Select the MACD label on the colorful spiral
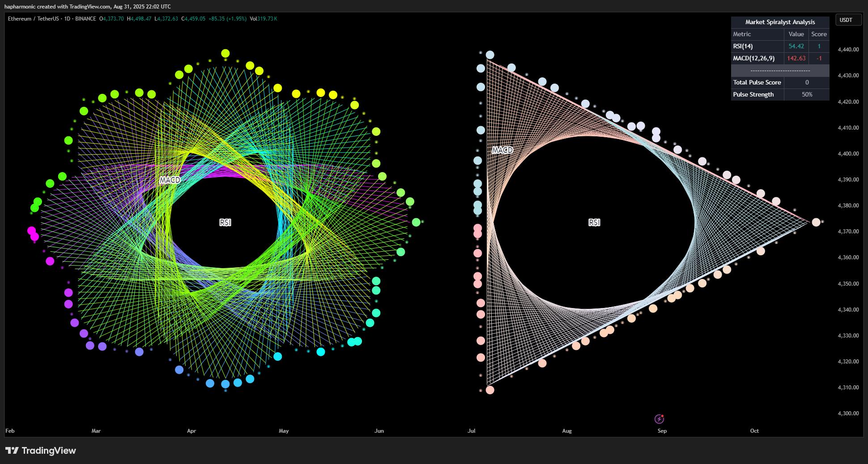The height and width of the screenshot is (464, 868). 170,180
